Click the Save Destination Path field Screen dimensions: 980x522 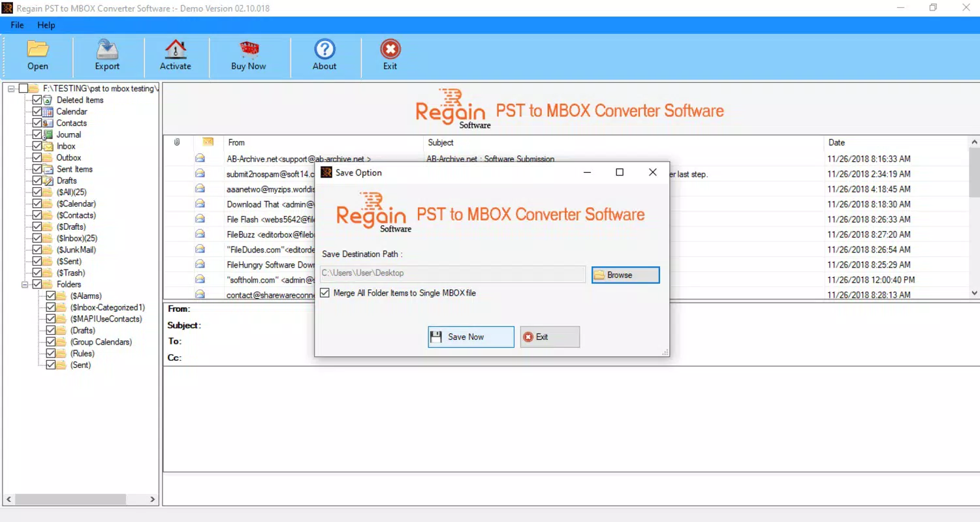452,273
